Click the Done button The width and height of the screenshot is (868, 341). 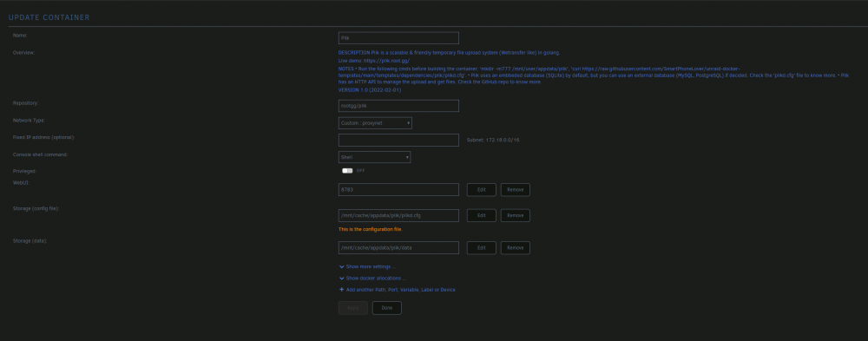coord(386,308)
